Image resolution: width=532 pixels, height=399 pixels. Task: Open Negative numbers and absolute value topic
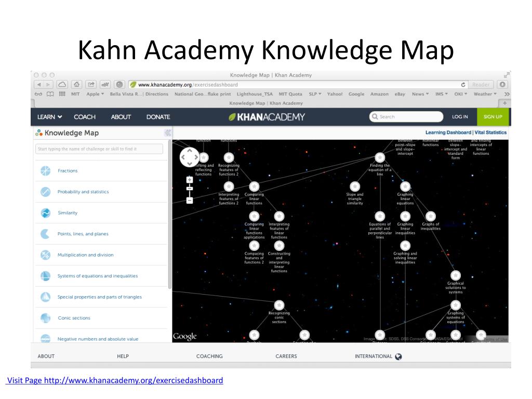pyautogui.click(x=98, y=339)
